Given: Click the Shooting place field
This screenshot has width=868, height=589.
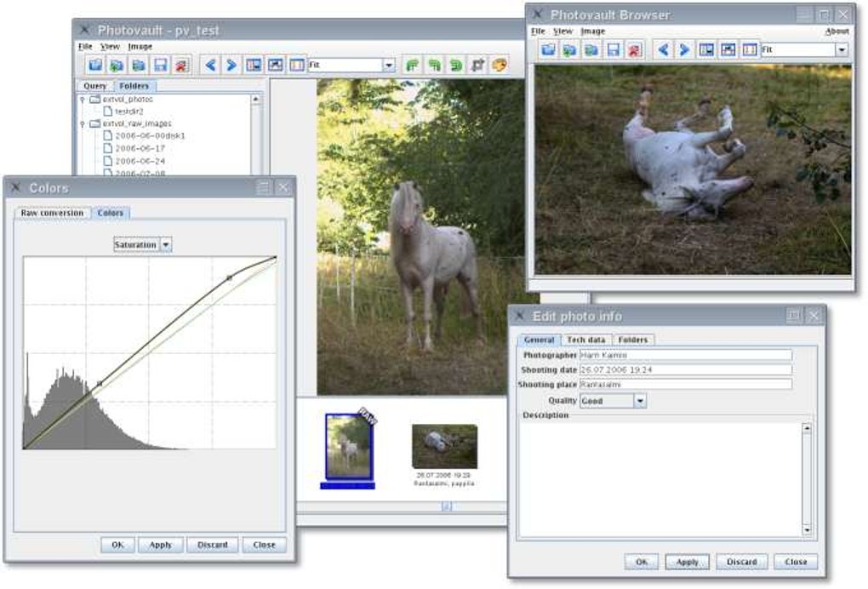Looking at the screenshot, I should click(685, 384).
